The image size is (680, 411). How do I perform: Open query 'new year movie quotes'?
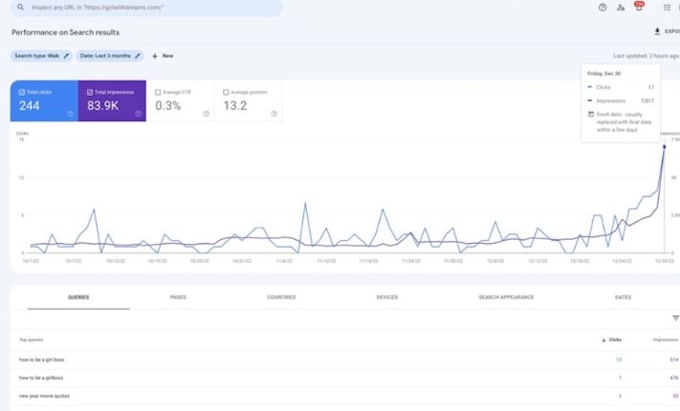click(44, 396)
